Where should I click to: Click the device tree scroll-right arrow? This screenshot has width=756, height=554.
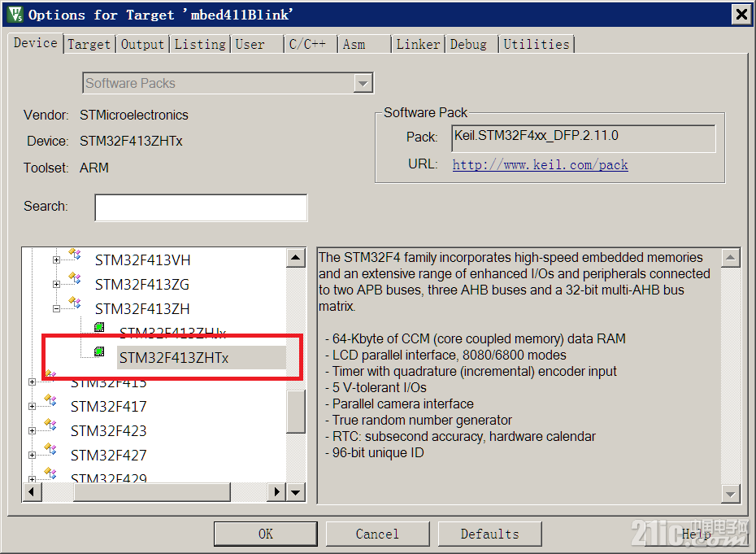pyautogui.click(x=276, y=492)
